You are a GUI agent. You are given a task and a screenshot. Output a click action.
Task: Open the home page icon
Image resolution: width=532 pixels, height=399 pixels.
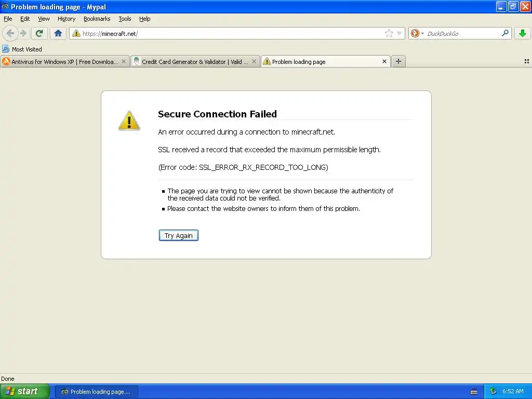(x=58, y=33)
